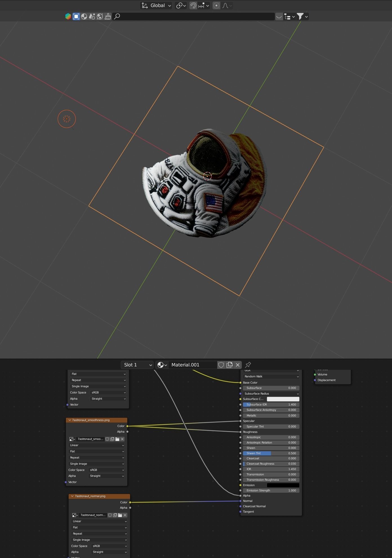Open image folder icon on normal node

(120, 515)
